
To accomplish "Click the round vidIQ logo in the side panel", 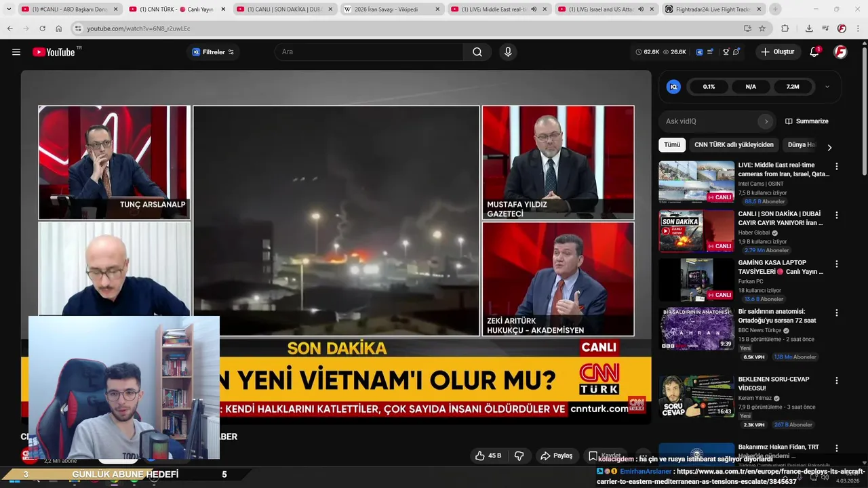I will (673, 87).
